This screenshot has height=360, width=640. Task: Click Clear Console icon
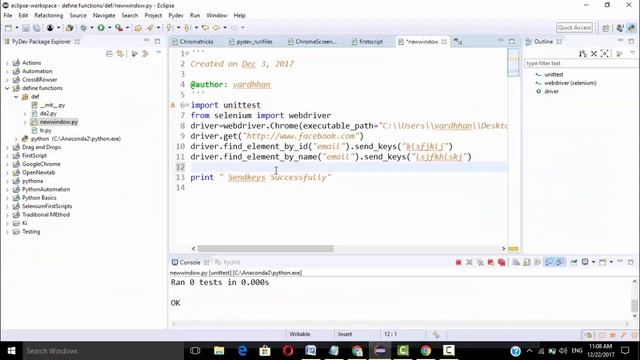(x=516, y=262)
